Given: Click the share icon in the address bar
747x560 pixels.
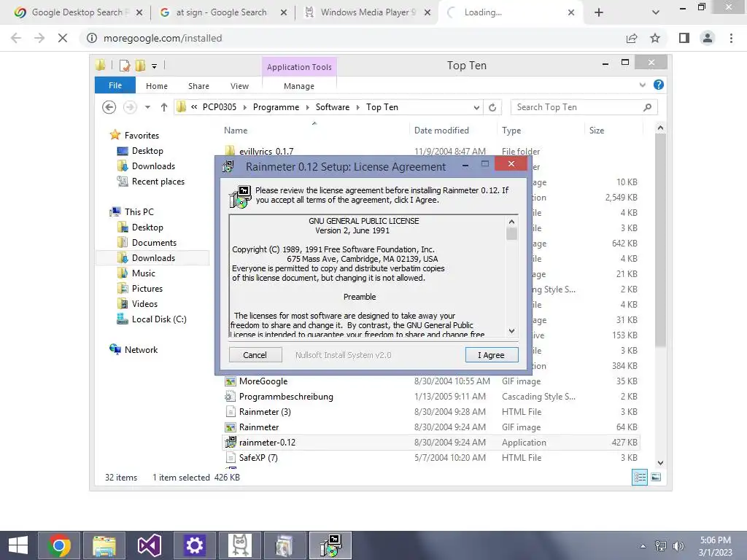Looking at the screenshot, I should coord(632,38).
